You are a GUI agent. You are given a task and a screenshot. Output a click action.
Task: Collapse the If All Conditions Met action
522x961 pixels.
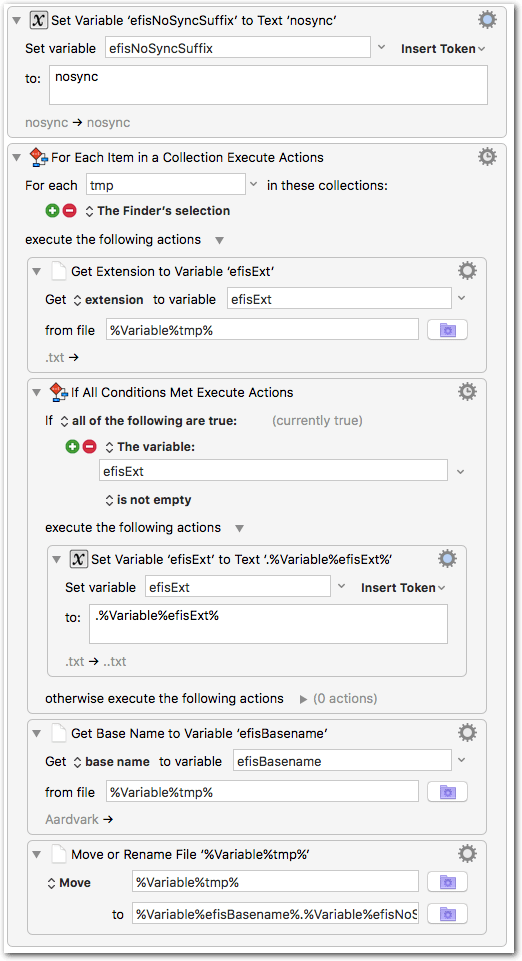tap(37, 392)
